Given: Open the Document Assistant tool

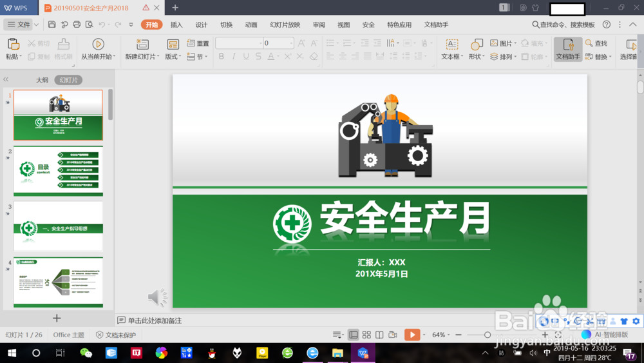Looking at the screenshot, I should pos(567,49).
